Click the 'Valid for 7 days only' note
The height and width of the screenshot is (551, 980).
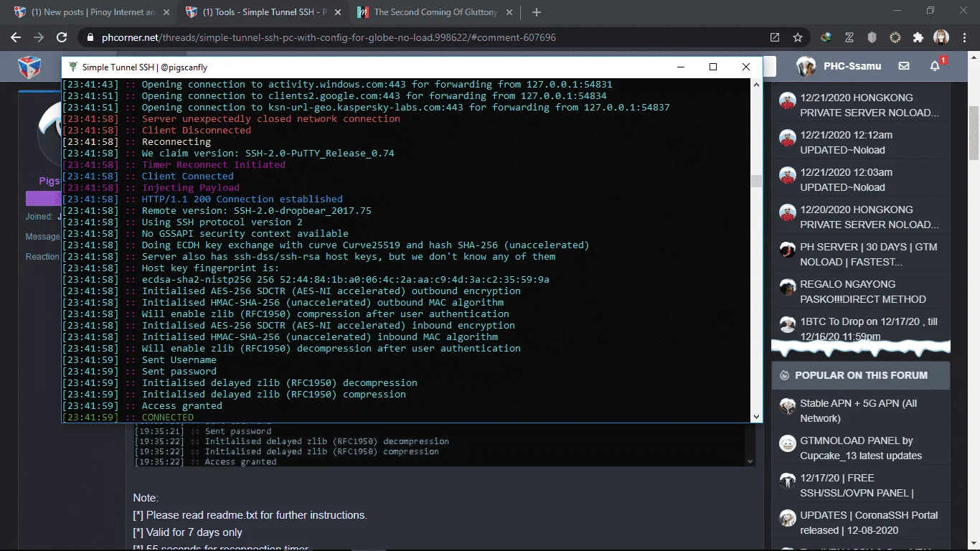tap(188, 532)
